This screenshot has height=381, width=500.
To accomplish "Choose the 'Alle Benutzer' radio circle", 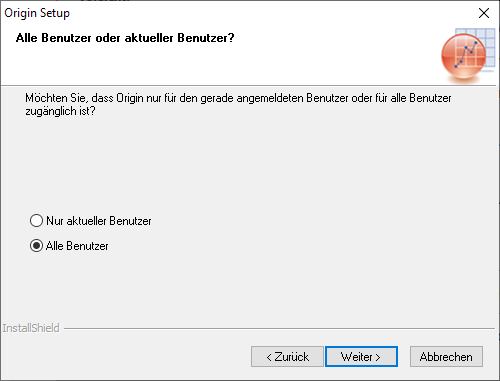I will coord(36,246).
